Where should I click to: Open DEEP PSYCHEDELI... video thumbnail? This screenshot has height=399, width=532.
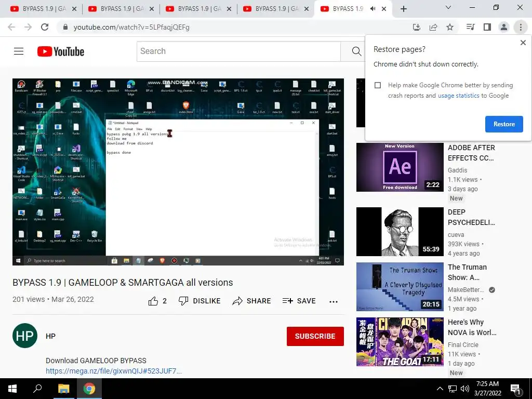click(x=400, y=232)
